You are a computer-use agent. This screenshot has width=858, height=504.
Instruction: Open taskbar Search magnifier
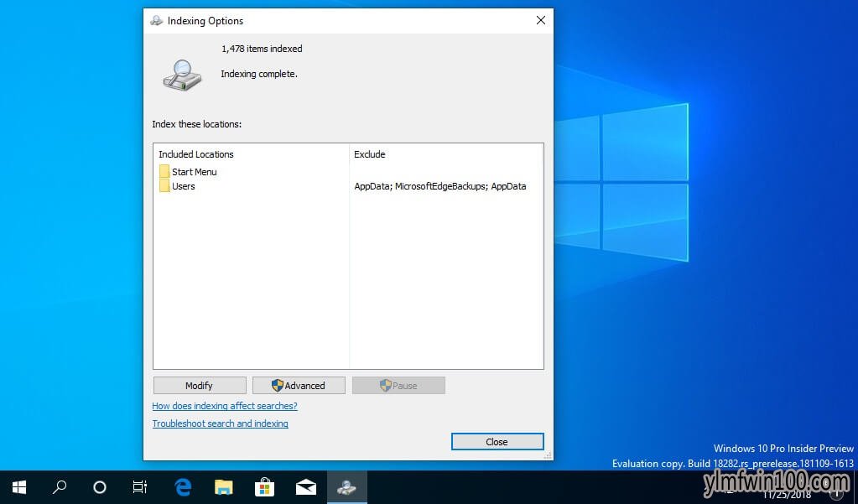click(59, 487)
